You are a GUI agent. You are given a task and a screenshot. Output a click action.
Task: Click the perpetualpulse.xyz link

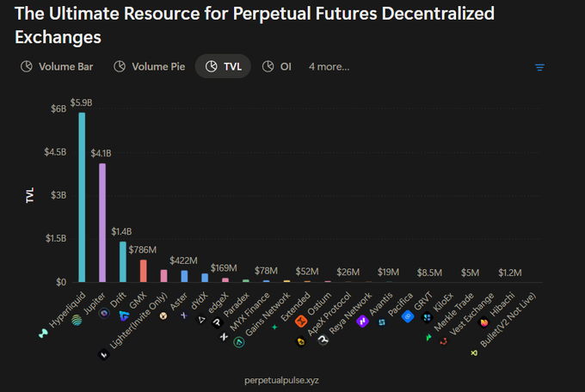click(281, 380)
